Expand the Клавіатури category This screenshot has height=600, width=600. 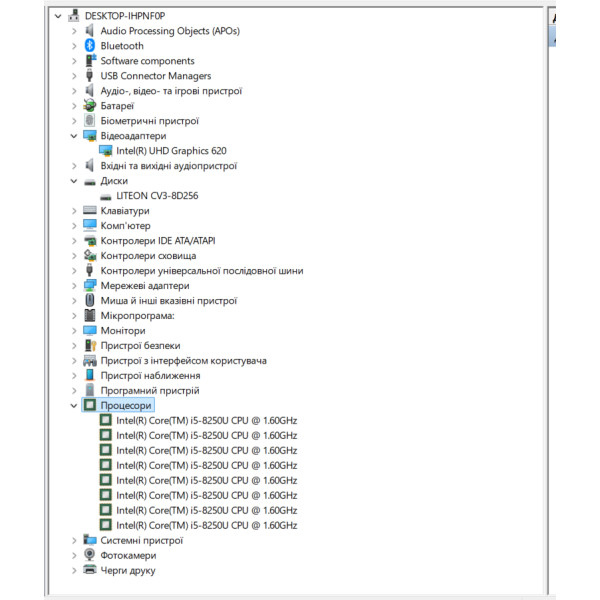[74, 211]
